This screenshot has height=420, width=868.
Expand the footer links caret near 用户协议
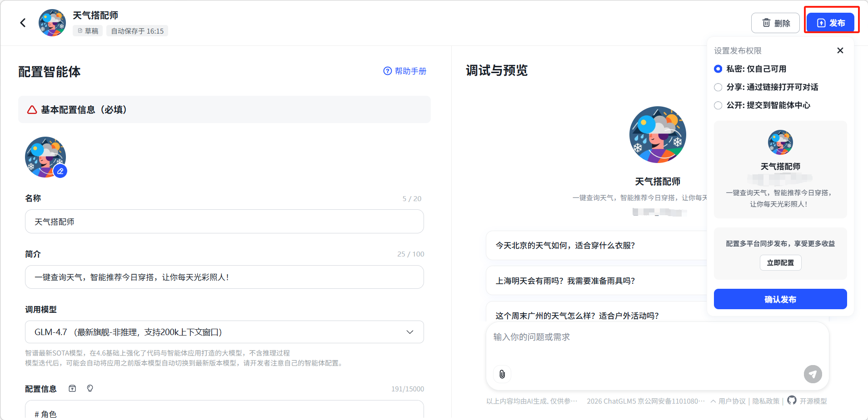pyautogui.click(x=713, y=401)
